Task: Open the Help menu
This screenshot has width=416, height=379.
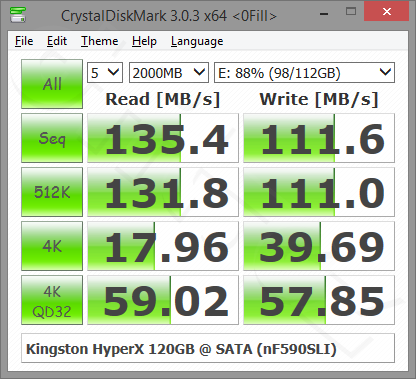Action: point(144,41)
